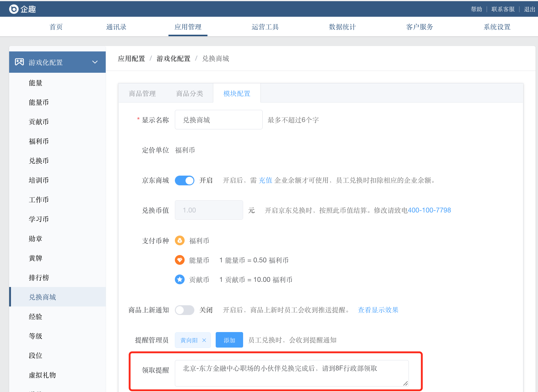Viewport: 538px width, 392px height.
Task: Open 排行榜 in the sidebar
Action: point(39,278)
